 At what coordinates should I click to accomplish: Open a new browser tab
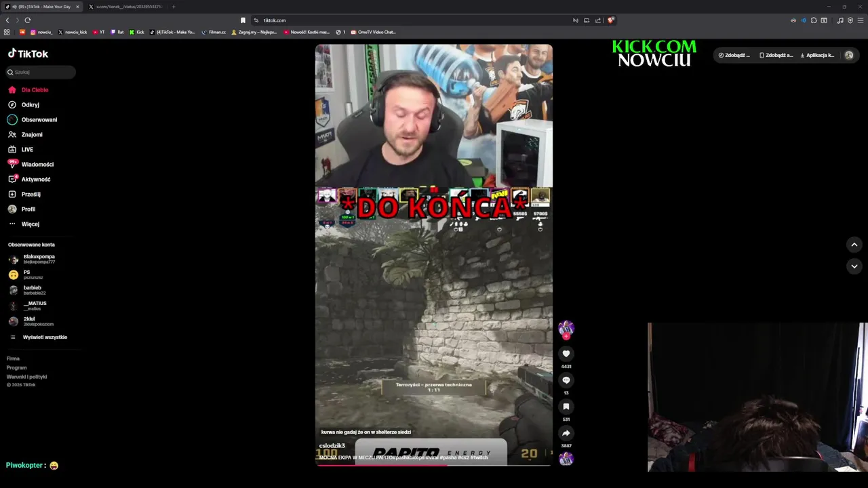pyautogui.click(x=174, y=7)
